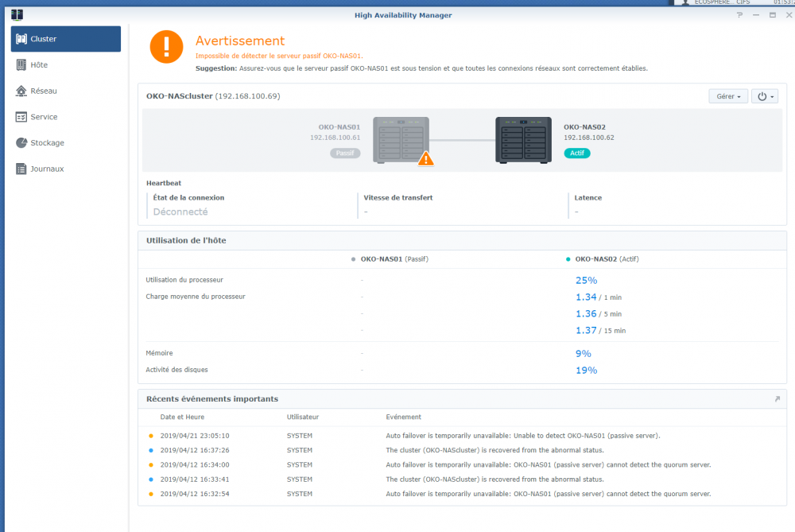Open the Journaux section in sidebar
Viewport: 795px width, 532px height.
pos(66,169)
